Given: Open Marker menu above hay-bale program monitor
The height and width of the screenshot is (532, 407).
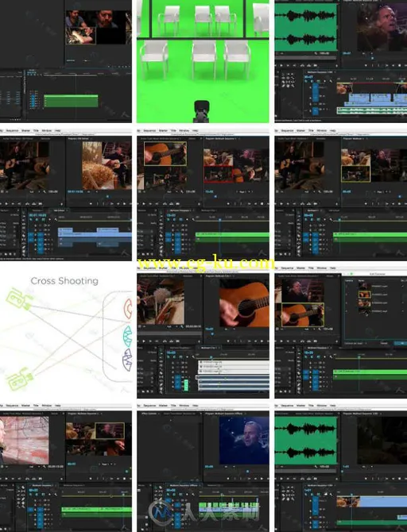Looking at the screenshot, I should [x=25, y=131].
